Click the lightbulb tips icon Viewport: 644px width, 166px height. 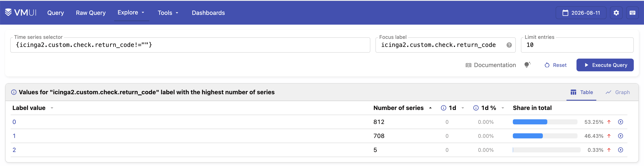pyautogui.click(x=527, y=65)
